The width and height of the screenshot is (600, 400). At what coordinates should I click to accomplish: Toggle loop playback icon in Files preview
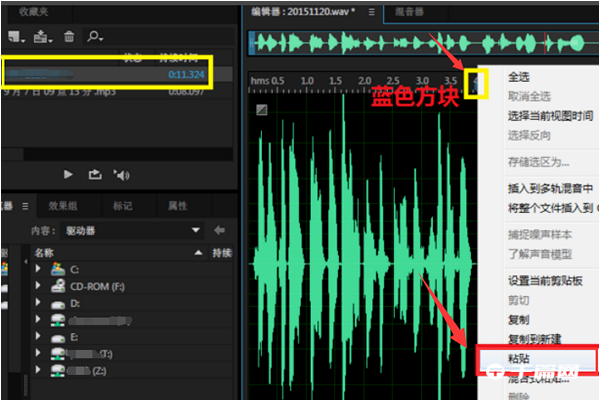pyautogui.click(x=95, y=175)
